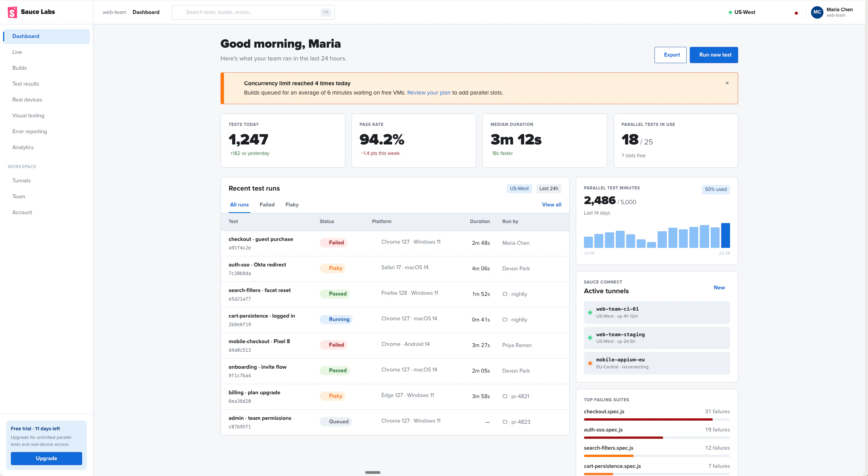Viewport: 868px width, 476px height.
Task: Open the web-team-ci-01 tunnel entry
Action: [657, 313]
